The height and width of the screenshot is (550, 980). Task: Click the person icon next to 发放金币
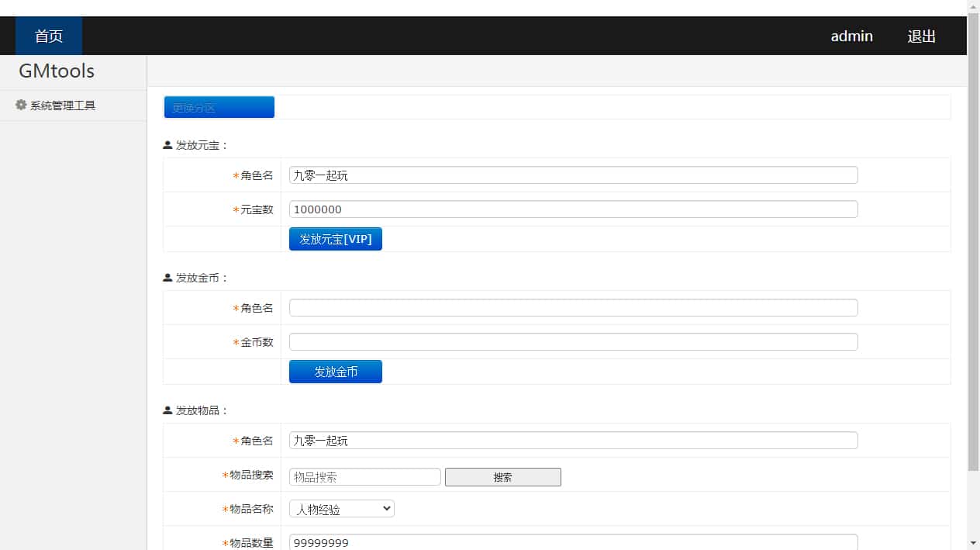pos(167,278)
